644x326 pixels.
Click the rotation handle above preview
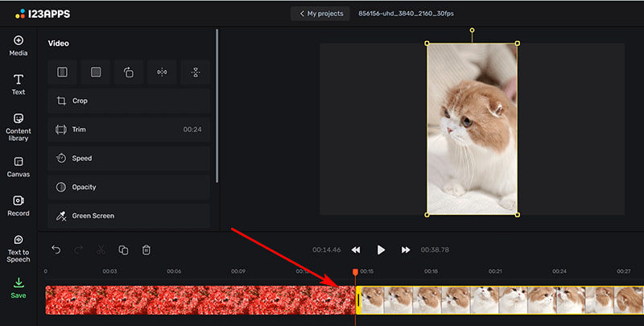coord(472,31)
